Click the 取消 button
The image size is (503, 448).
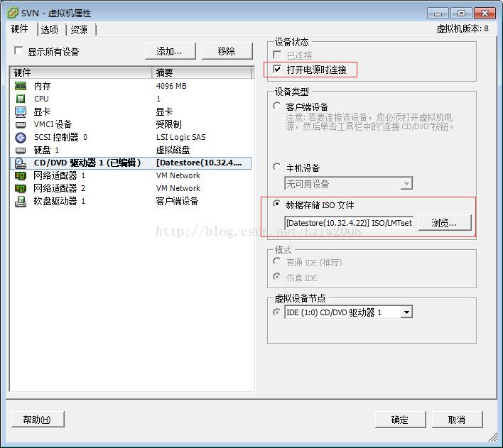tap(457, 420)
